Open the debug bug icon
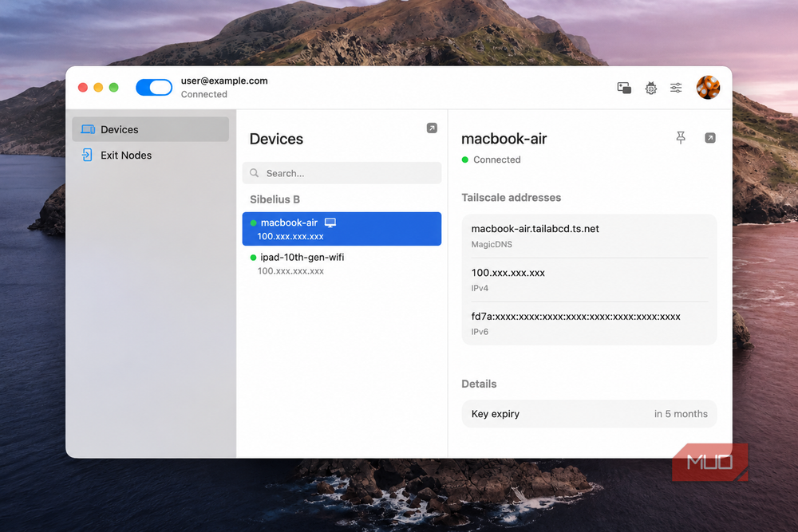 tap(650, 88)
